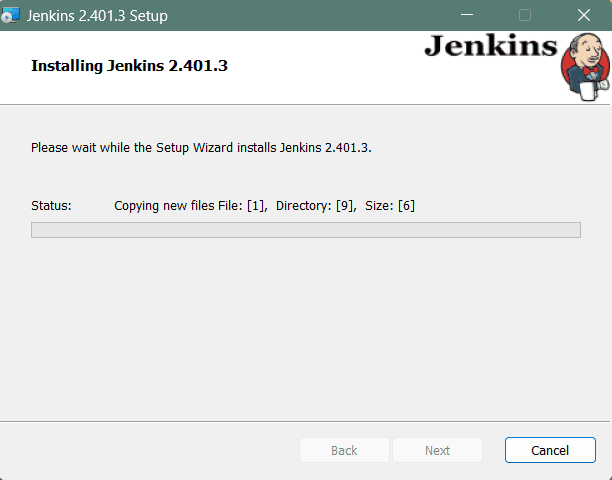
Task: Click the Jenkins wordmark logo
Action: coord(491,47)
